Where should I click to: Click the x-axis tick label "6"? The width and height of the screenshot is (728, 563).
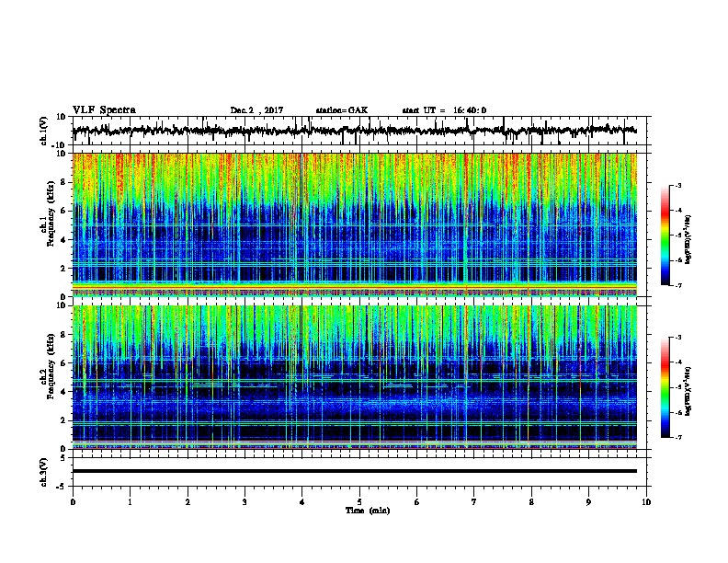click(x=417, y=501)
